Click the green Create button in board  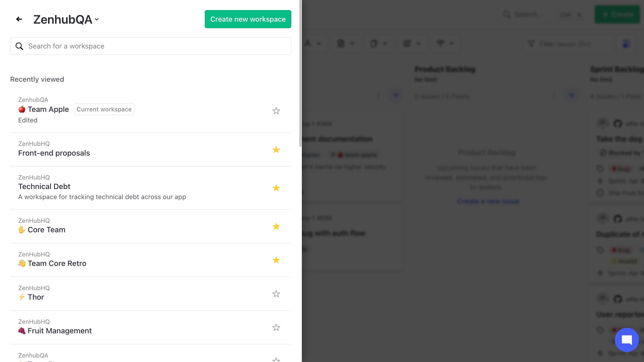pyautogui.click(x=617, y=14)
